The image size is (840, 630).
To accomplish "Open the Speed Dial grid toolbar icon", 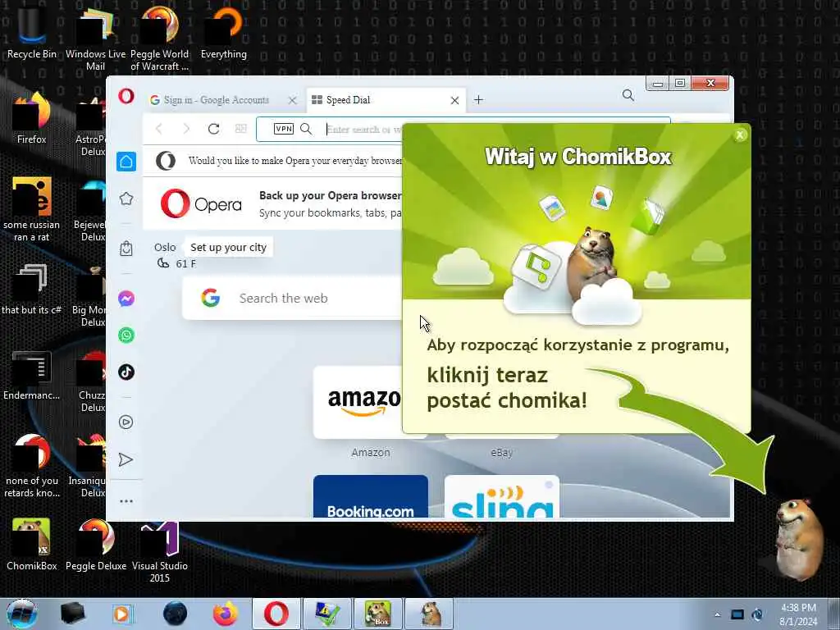I will pyautogui.click(x=241, y=129).
